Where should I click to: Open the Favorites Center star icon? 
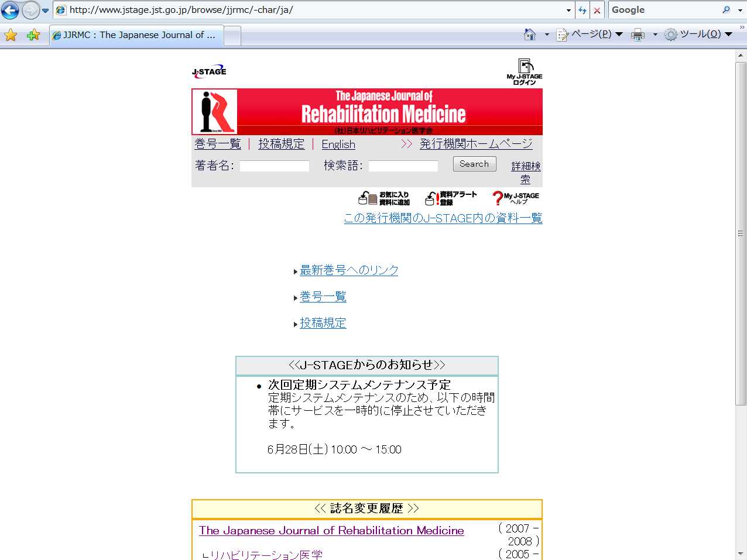[11, 35]
